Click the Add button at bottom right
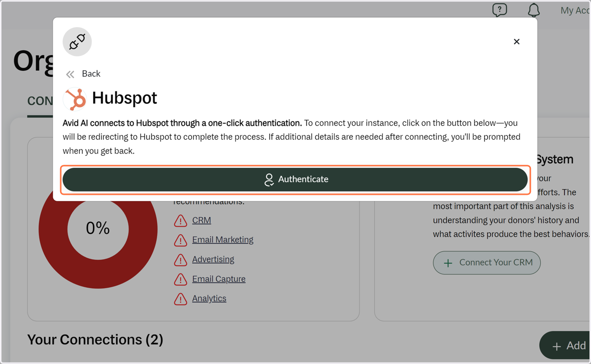Screen dimensions: 591x364 coord(565,345)
